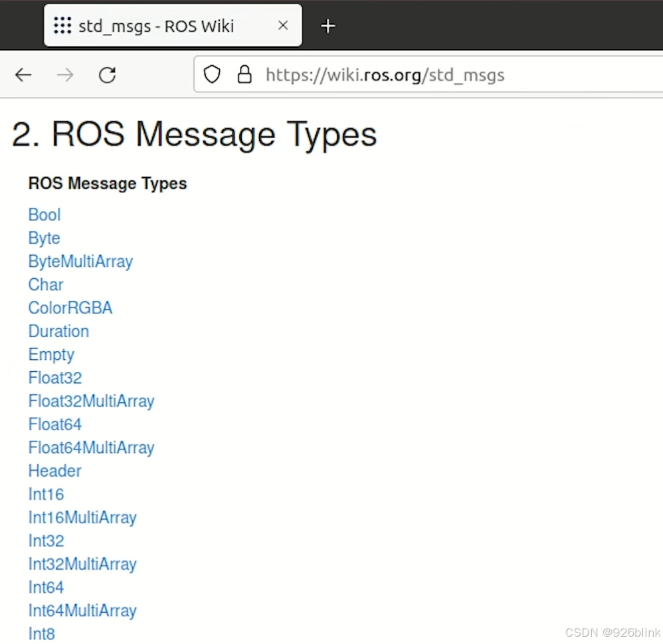
Task: Select the std_msgs - ROS Wiki tab
Action: tap(173, 25)
